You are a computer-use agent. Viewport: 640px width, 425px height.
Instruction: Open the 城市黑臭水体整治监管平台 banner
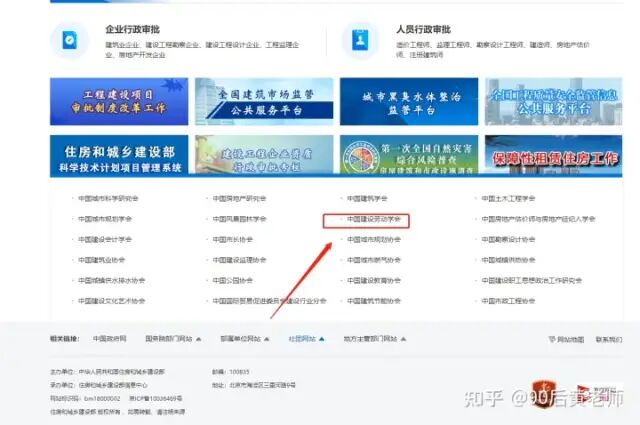[409, 102]
